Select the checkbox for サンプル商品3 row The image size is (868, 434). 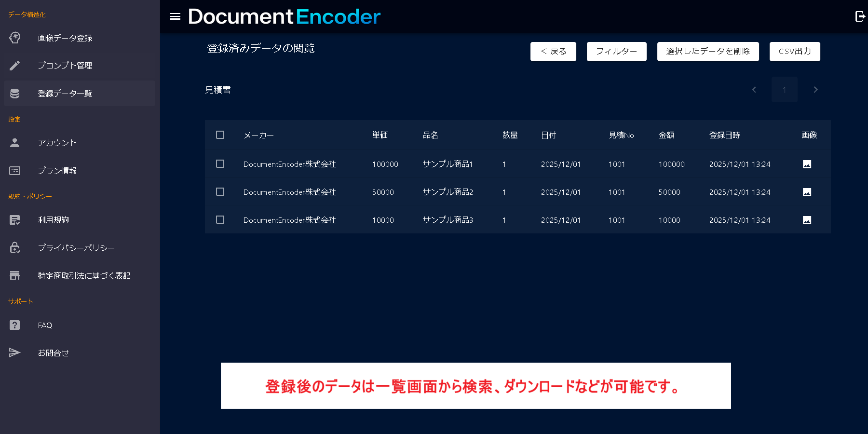coord(220,220)
